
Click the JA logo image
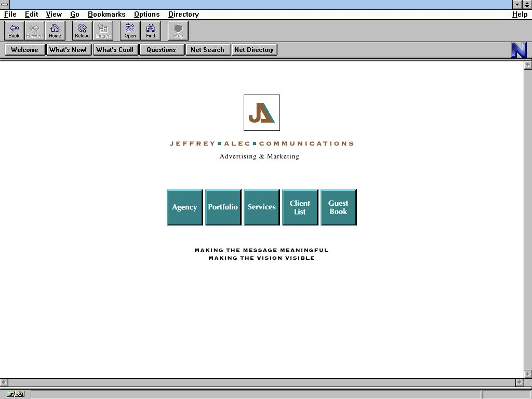point(262,113)
